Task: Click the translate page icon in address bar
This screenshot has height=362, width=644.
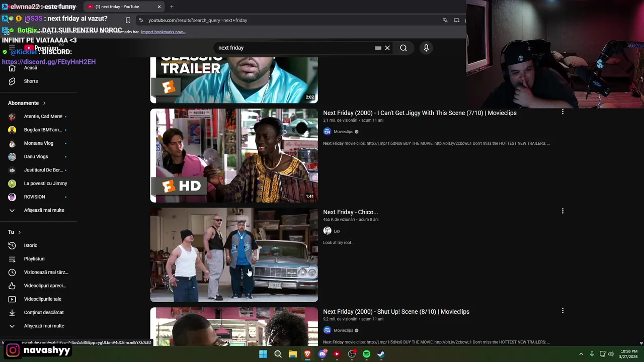Action: point(445,20)
